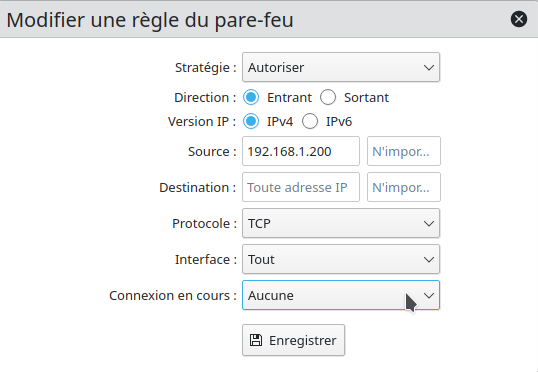Screen dimensions: 538x372
Task: Click the Stratégie field label
Action: pos(206,68)
